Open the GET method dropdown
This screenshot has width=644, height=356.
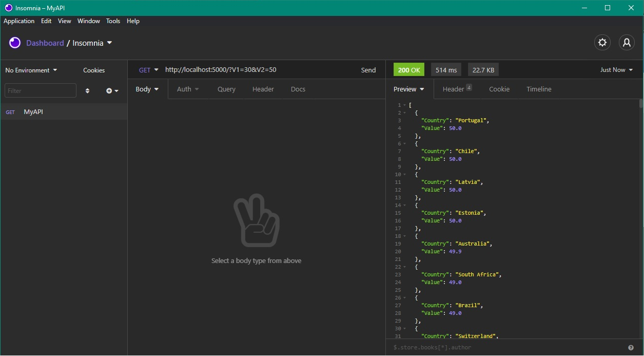pos(148,69)
